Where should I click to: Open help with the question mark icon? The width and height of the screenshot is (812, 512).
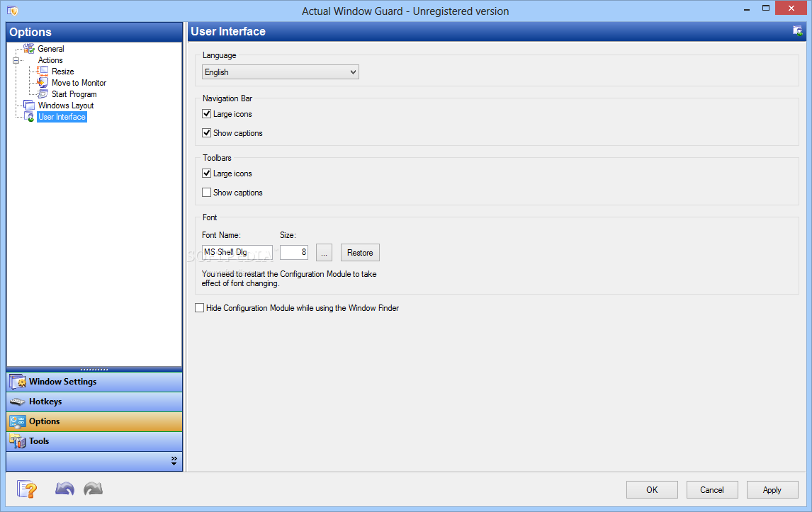(27, 489)
